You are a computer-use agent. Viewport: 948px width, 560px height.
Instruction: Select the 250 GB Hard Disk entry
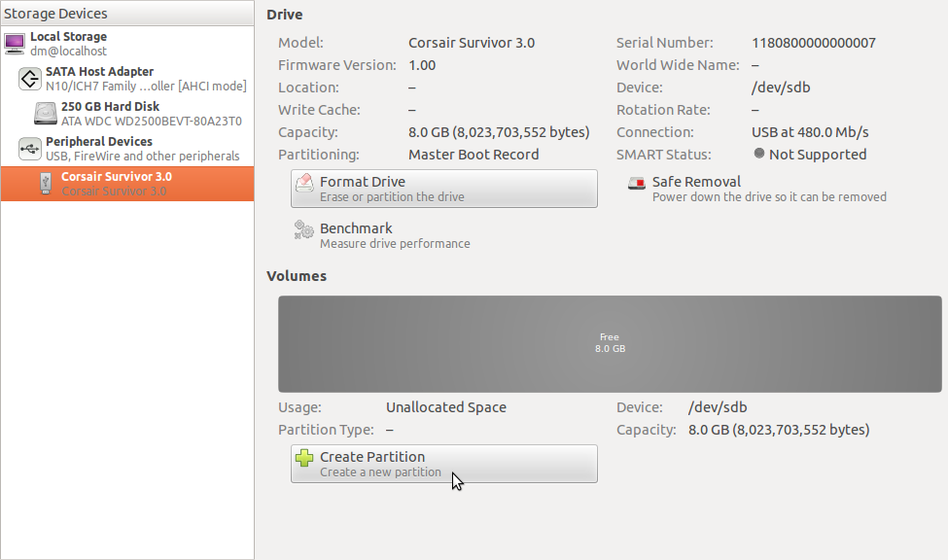click(x=127, y=114)
